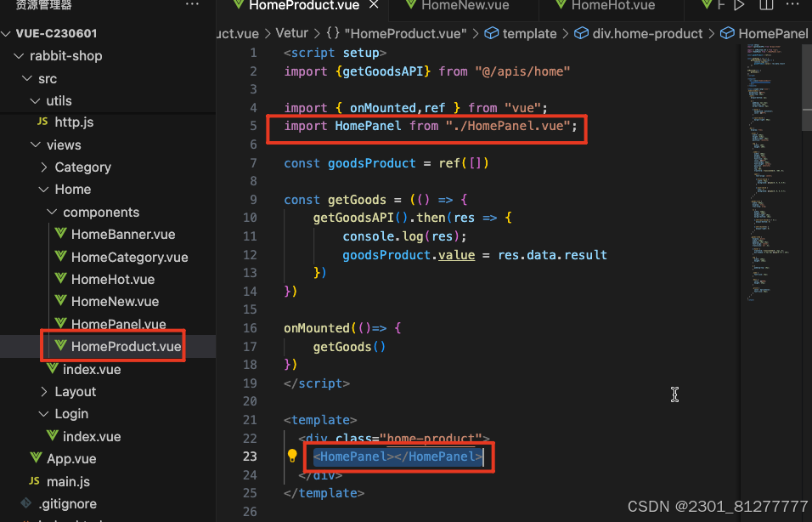Select "HomeProduct.vue" breadcrumb item

pos(397,34)
